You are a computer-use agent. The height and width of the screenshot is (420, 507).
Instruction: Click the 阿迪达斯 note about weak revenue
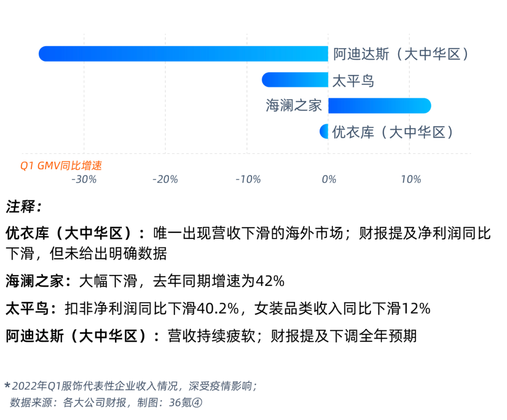click(211, 336)
